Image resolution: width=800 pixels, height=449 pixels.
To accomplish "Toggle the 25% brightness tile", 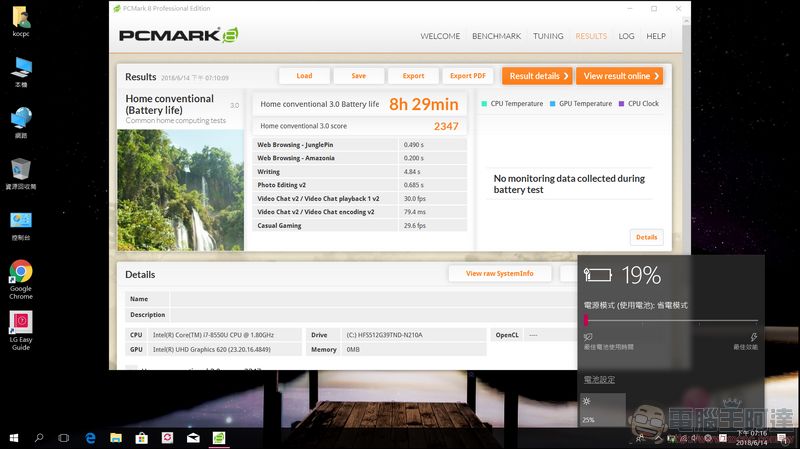I will coord(603,409).
